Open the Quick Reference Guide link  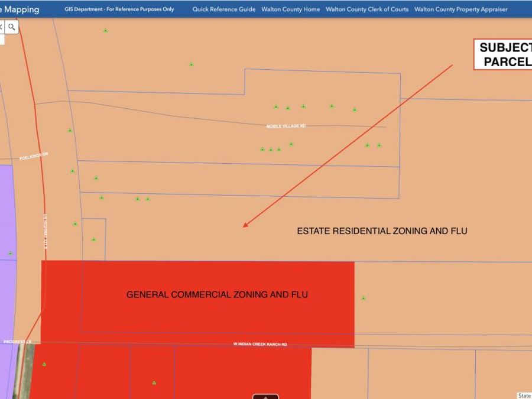tap(224, 9)
